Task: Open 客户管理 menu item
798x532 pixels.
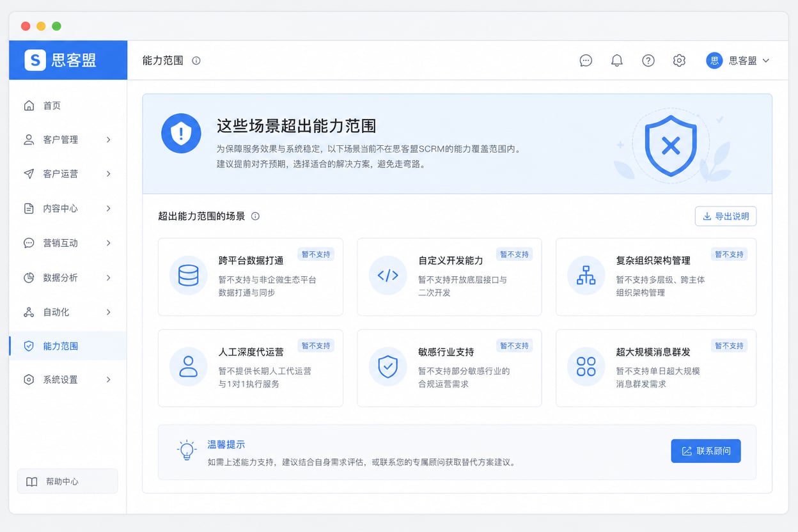Action: tap(68, 139)
